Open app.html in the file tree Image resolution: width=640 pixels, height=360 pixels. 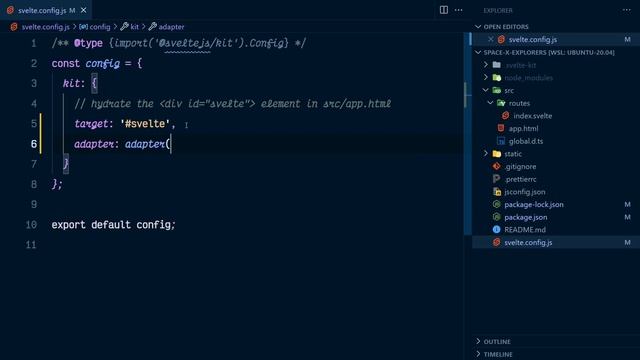pos(523,129)
